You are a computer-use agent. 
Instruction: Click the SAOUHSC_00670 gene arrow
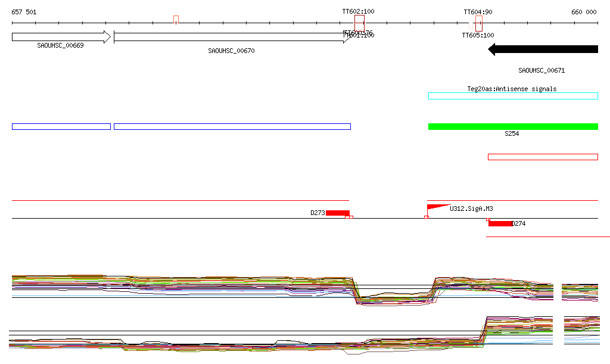(232, 37)
